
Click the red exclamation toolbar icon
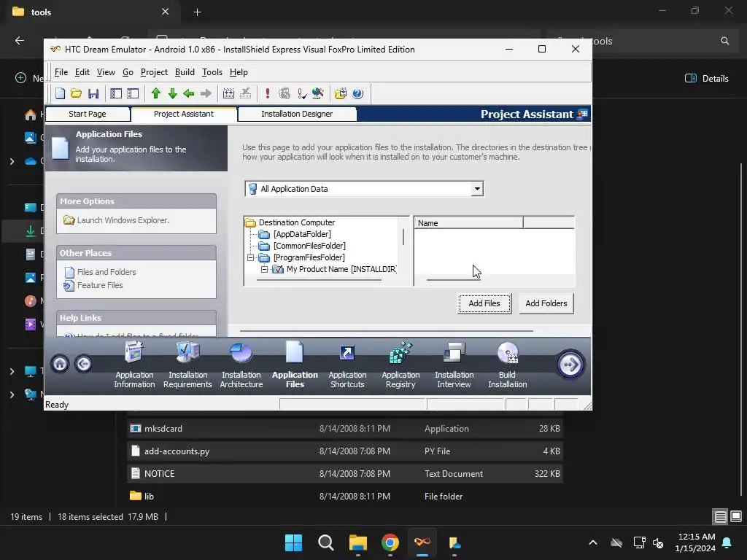pyautogui.click(x=268, y=93)
